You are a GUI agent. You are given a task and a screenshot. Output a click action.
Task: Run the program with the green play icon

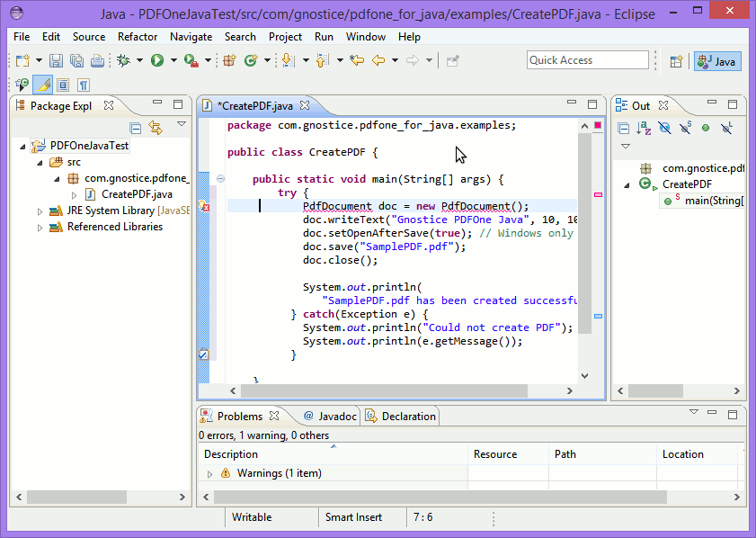(x=157, y=60)
